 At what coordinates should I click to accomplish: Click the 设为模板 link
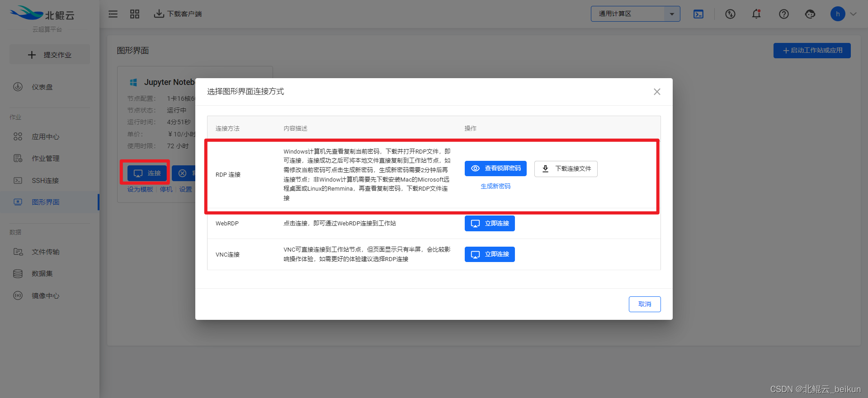(x=140, y=189)
